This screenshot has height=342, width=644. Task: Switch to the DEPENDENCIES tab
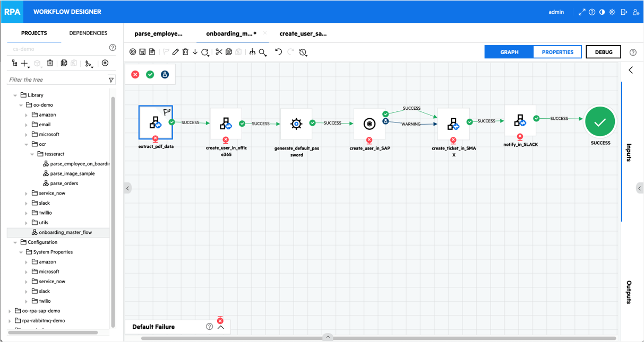click(88, 33)
